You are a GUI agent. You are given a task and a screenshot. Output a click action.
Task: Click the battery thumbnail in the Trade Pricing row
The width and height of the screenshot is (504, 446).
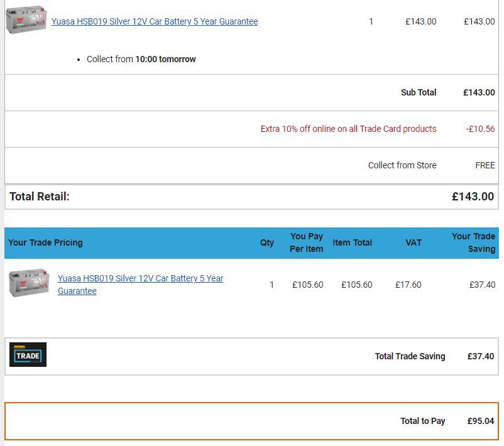pos(30,283)
